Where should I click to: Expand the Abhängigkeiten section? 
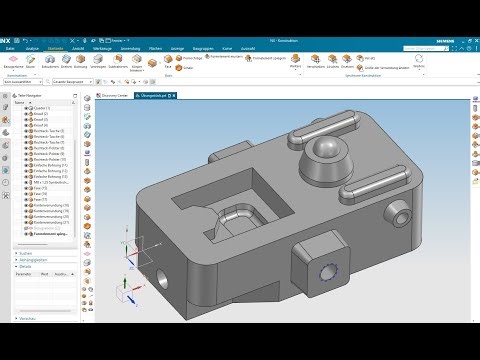17,260
